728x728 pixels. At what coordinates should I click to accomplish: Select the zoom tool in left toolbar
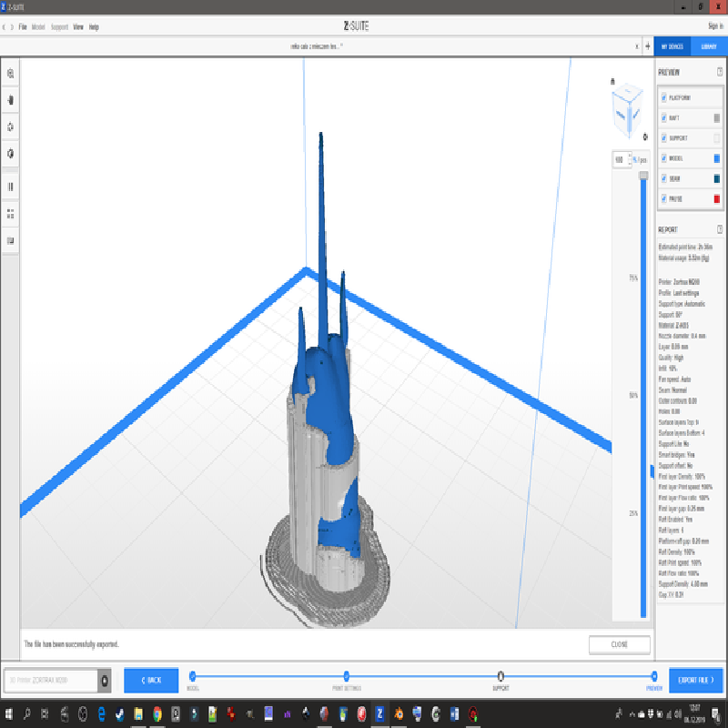click(10, 74)
